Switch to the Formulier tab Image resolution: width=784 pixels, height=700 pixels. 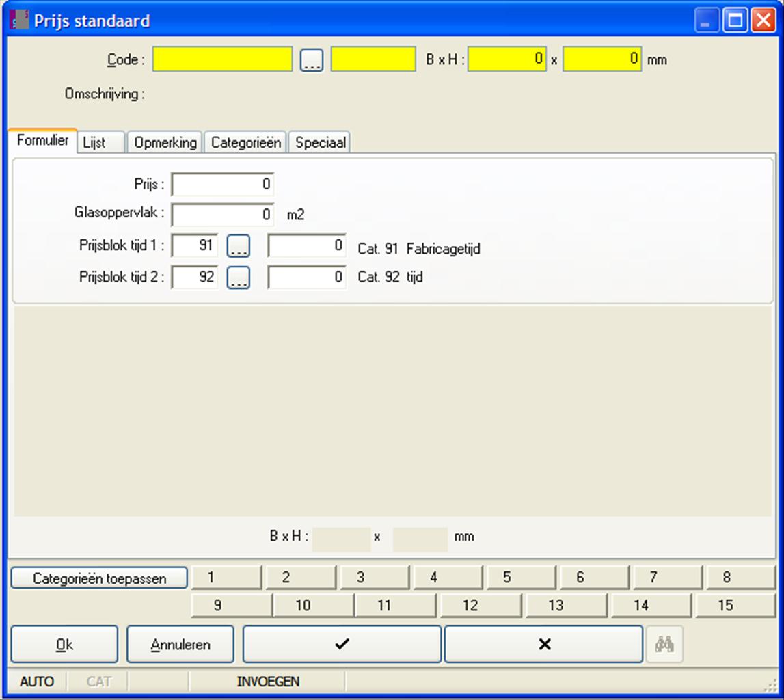42,141
